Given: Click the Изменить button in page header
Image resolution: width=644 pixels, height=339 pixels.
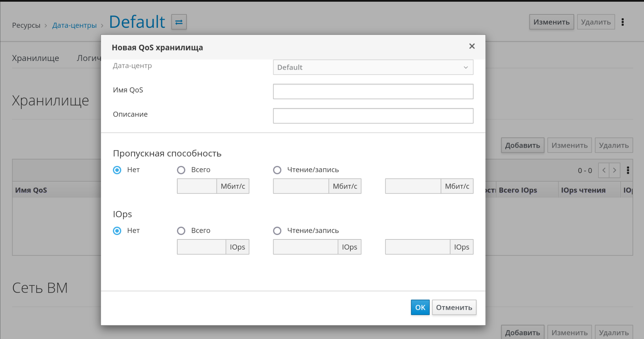Looking at the screenshot, I should [x=551, y=22].
